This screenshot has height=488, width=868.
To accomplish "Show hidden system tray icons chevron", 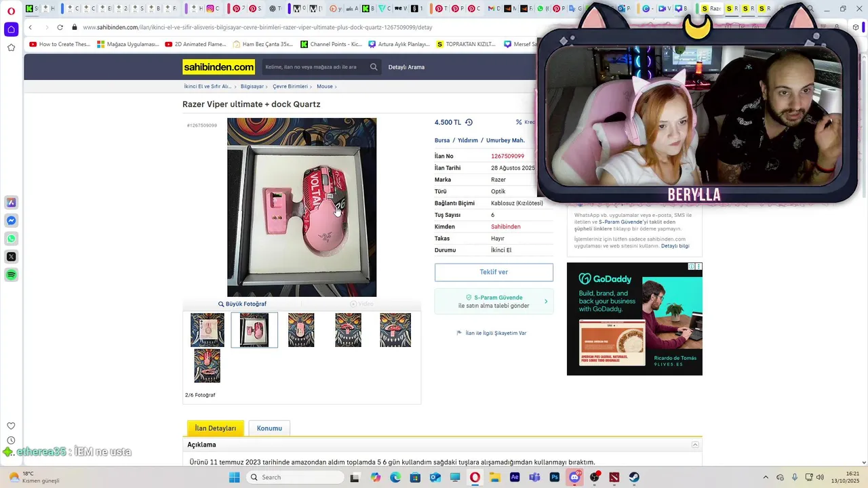I will click(x=766, y=477).
